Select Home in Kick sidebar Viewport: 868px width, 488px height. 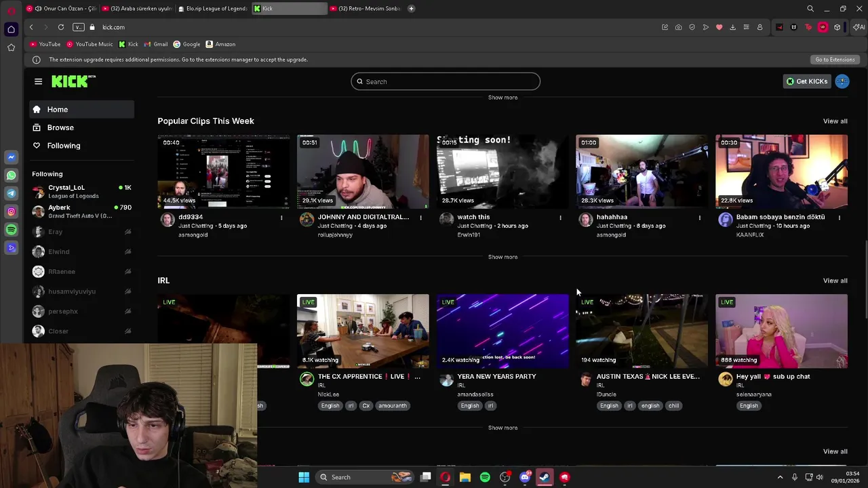coord(81,109)
